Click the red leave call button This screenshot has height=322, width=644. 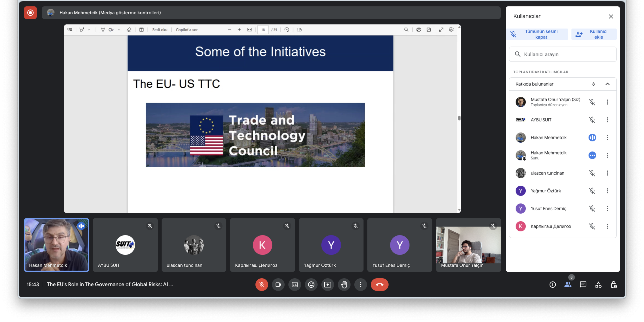pos(379,284)
